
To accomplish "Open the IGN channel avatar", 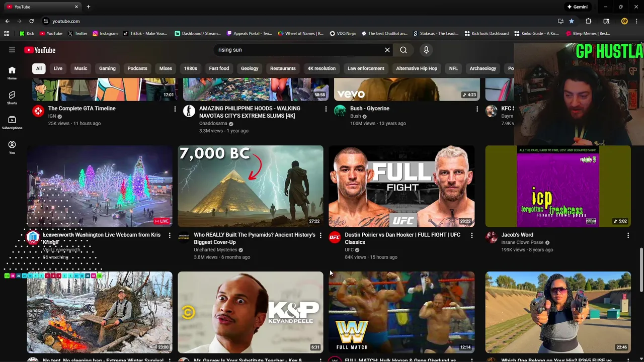I will (38, 111).
